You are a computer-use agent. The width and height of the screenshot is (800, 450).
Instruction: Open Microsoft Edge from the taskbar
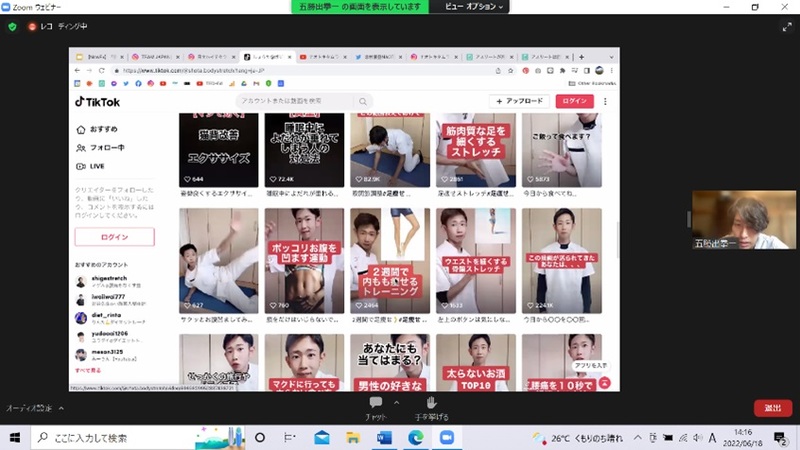(415, 438)
